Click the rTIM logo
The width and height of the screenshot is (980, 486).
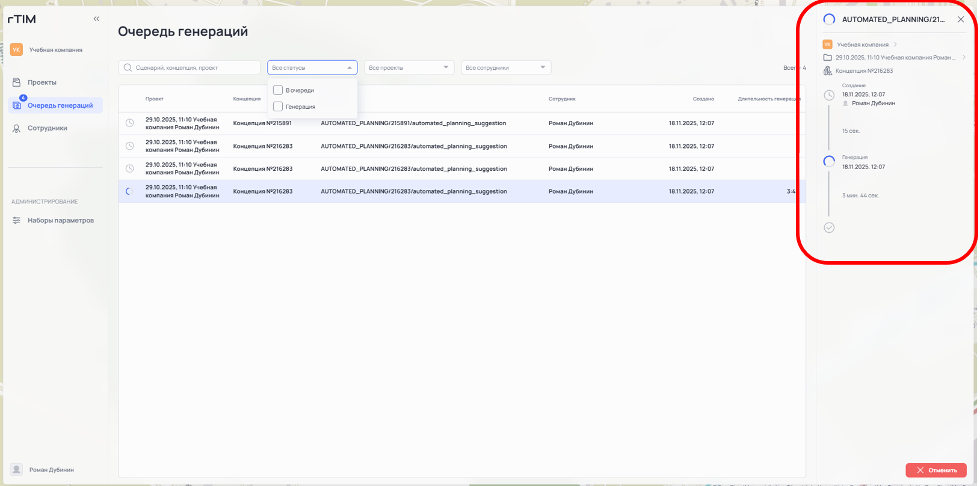22,19
